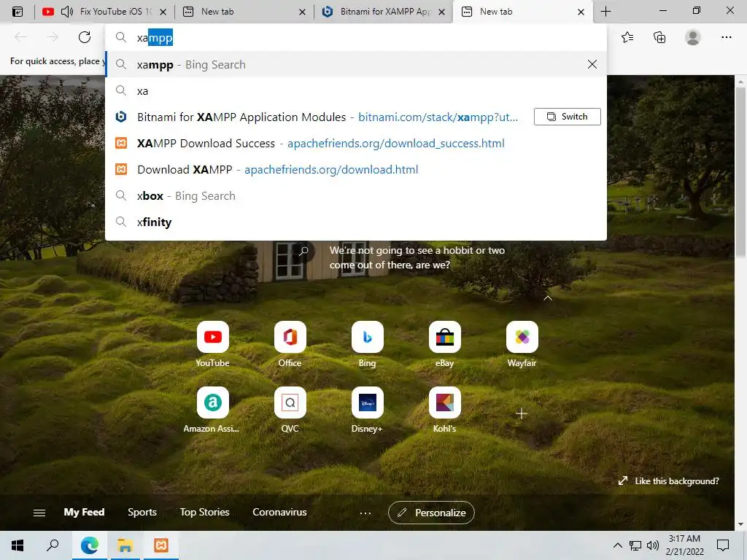Viewport: 747px width, 560px height.
Task: Choose Bitnami for XAMPP Application Modules suggestion
Action: pyautogui.click(x=320, y=117)
